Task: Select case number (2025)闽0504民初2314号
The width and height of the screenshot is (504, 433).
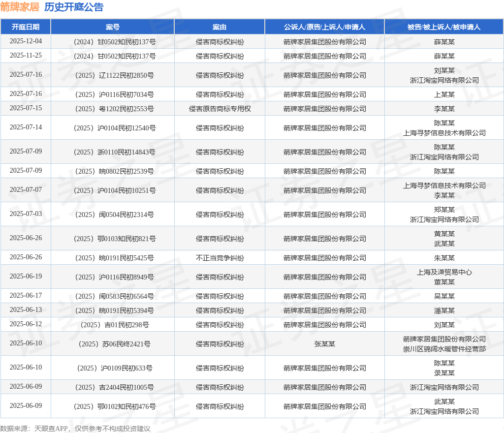Action: 114,215
